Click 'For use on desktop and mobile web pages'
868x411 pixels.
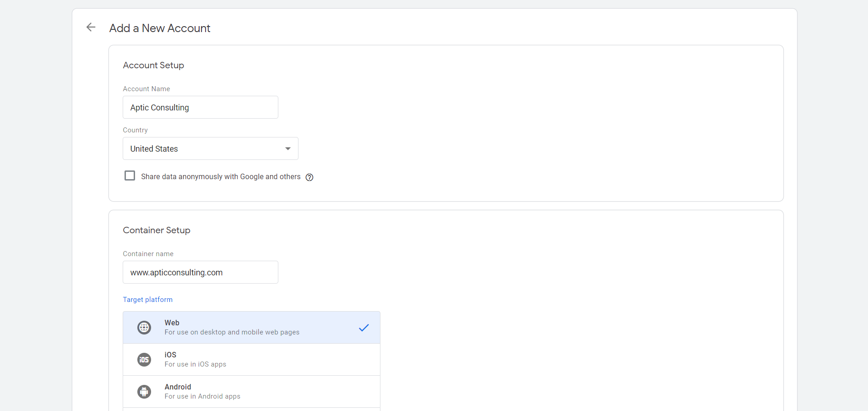232,332
